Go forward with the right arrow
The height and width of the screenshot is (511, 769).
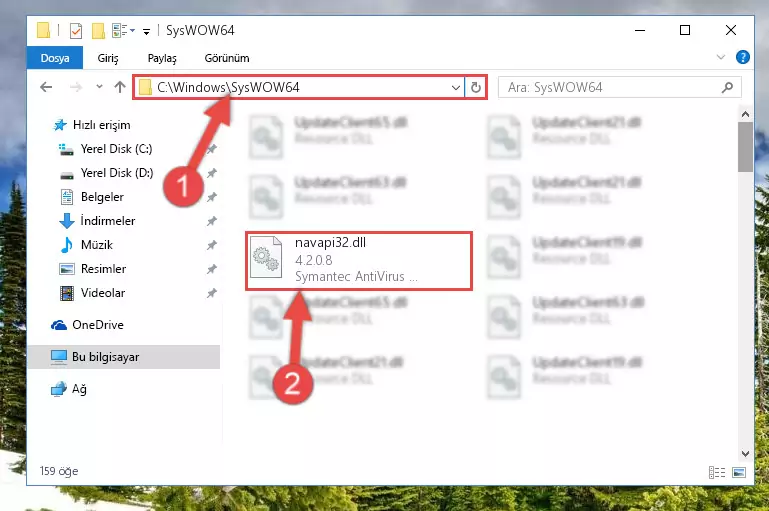[76, 87]
